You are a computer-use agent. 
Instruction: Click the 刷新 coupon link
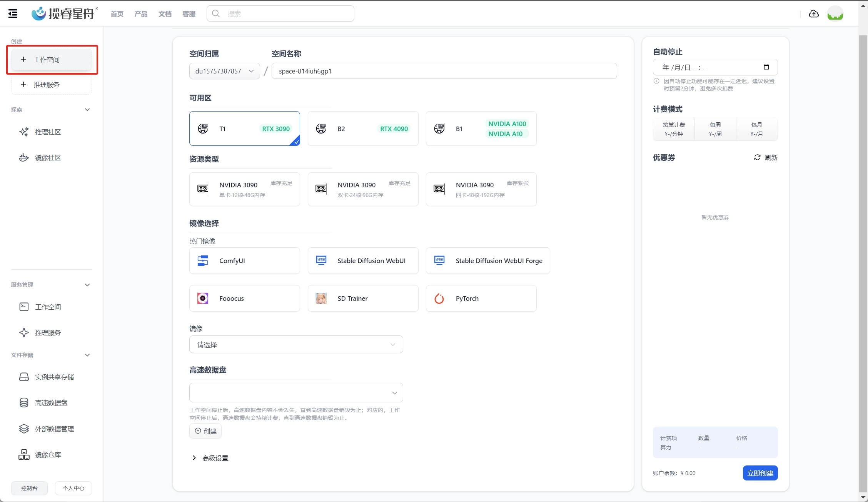766,157
